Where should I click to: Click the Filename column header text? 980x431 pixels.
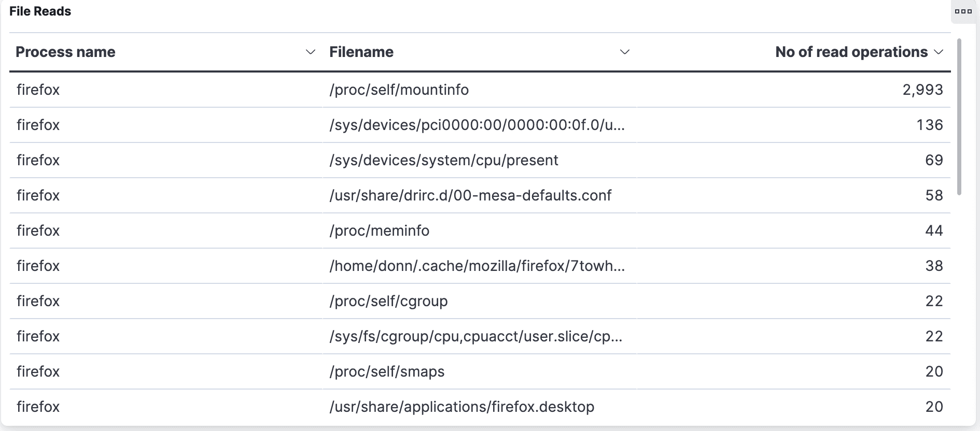coord(361,52)
